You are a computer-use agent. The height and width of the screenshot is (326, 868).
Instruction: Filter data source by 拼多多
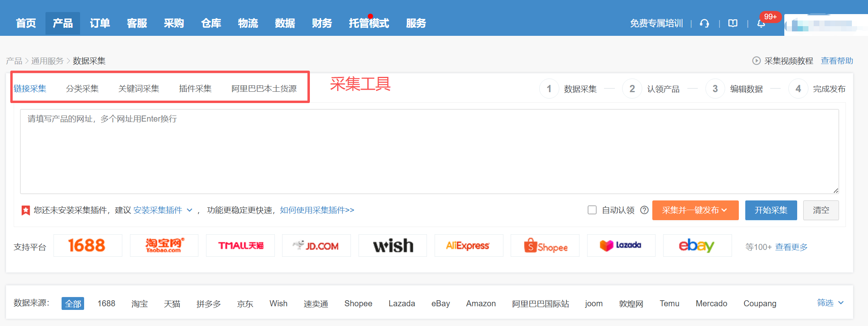[x=209, y=303]
